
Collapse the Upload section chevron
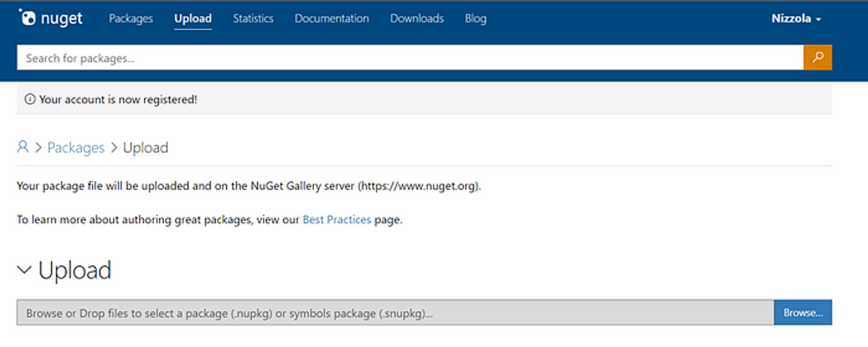[x=24, y=270]
